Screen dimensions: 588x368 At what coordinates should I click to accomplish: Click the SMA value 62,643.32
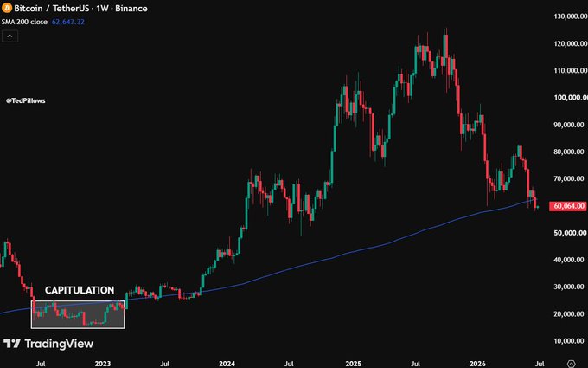(x=67, y=22)
